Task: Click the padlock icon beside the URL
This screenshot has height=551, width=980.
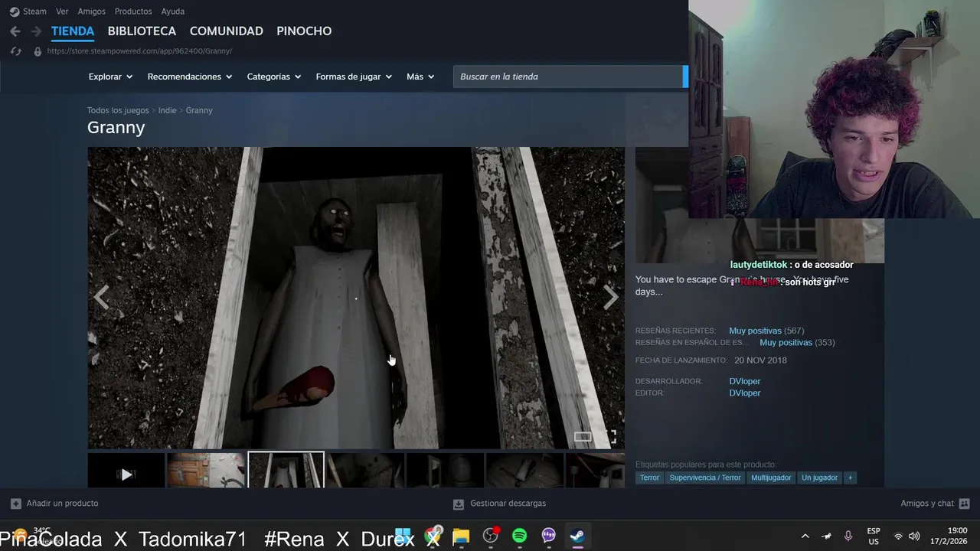Action: [x=38, y=51]
